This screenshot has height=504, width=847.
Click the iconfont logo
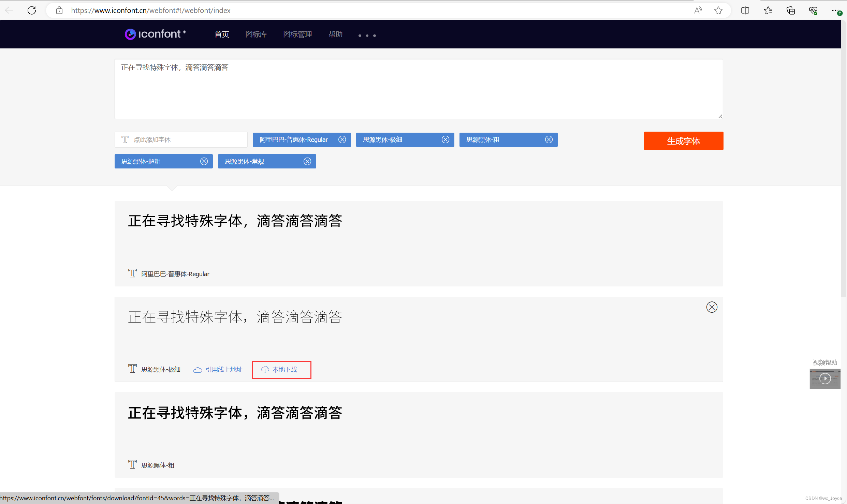pyautogui.click(x=155, y=34)
